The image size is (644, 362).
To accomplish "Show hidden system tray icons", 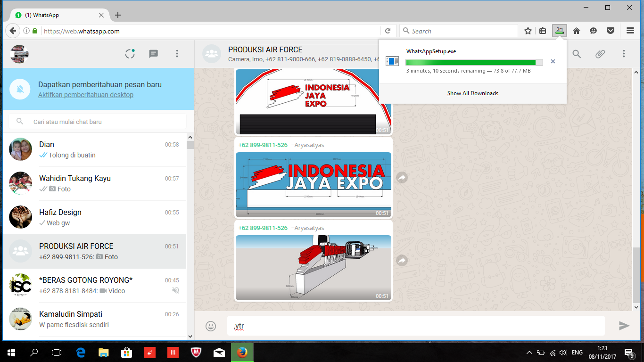I will 529,353.
